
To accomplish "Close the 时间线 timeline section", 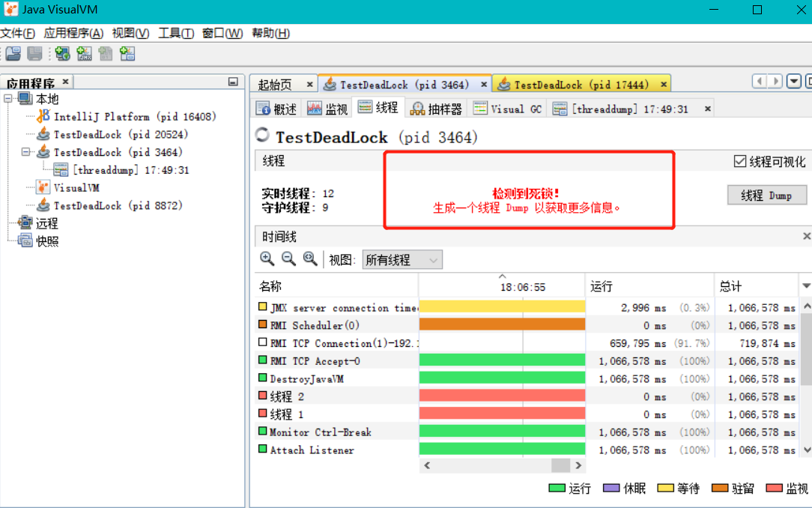I will pyautogui.click(x=806, y=236).
